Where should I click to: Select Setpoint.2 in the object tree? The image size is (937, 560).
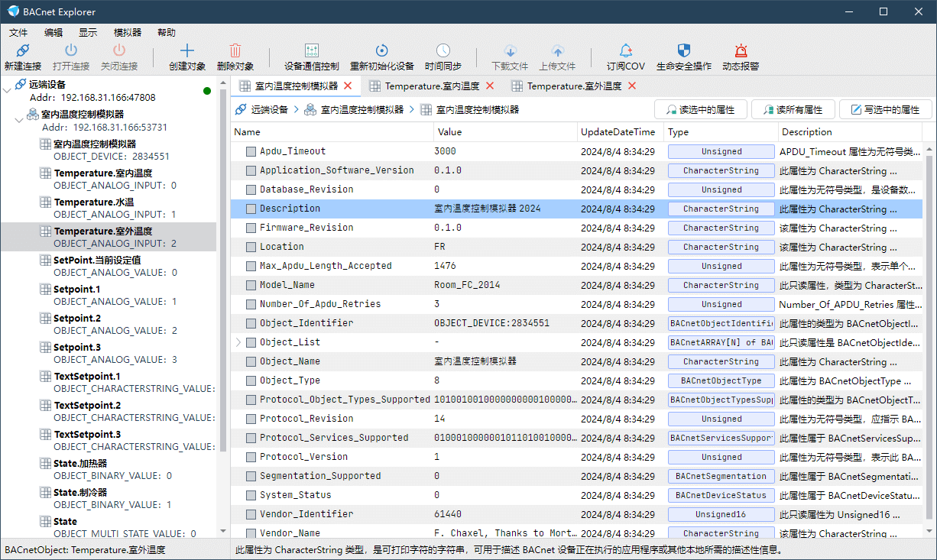[x=77, y=319]
